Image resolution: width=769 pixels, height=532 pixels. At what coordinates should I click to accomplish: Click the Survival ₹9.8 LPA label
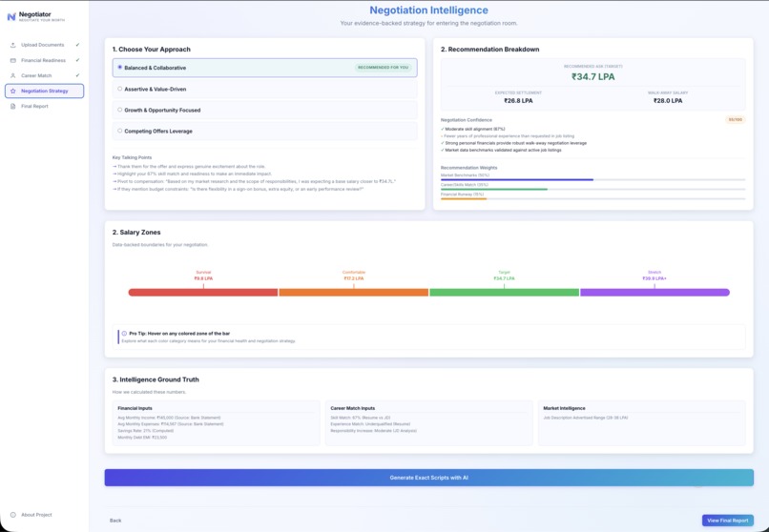pos(203,276)
